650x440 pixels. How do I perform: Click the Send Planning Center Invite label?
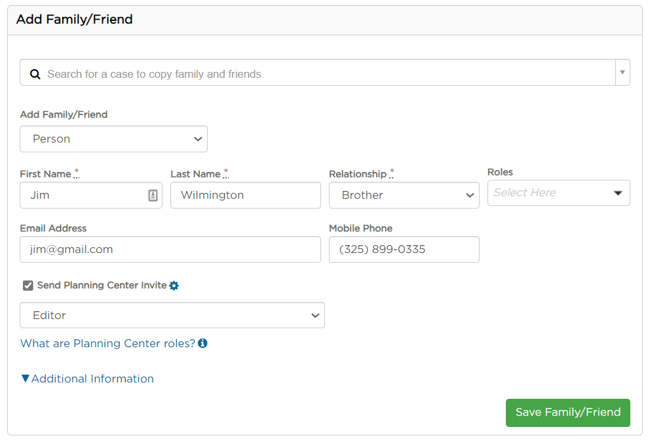[102, 285]
